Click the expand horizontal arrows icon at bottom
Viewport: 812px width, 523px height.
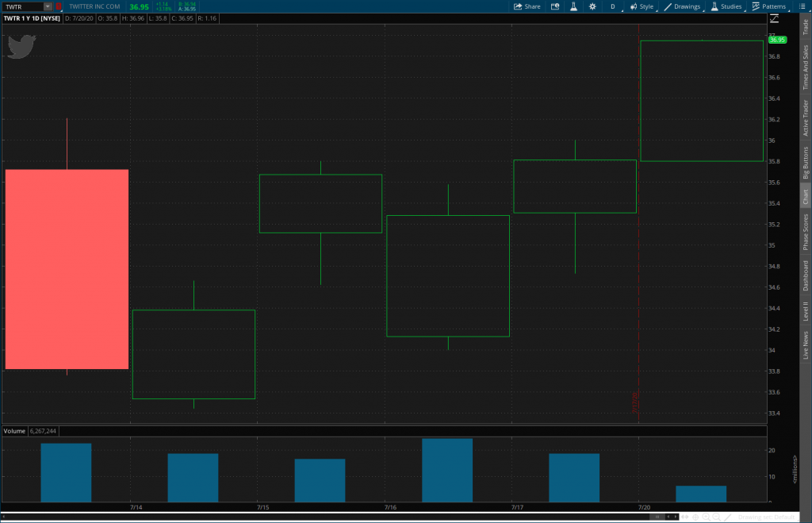684,517
